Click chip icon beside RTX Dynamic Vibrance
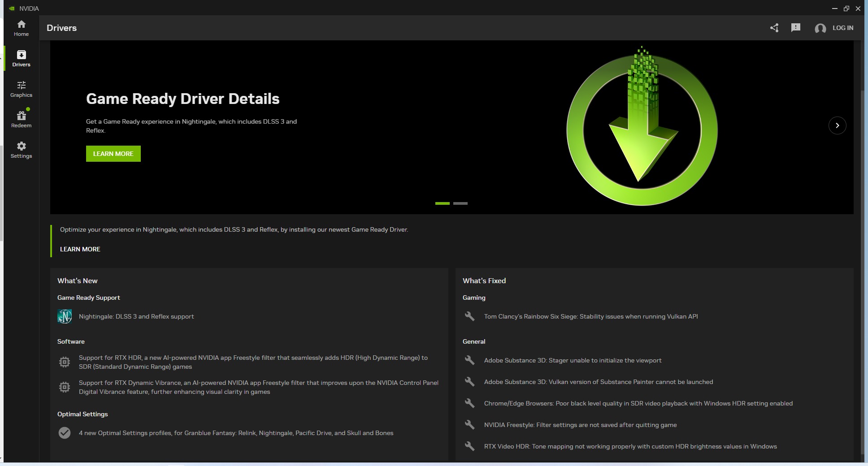 tap(65, 387)
